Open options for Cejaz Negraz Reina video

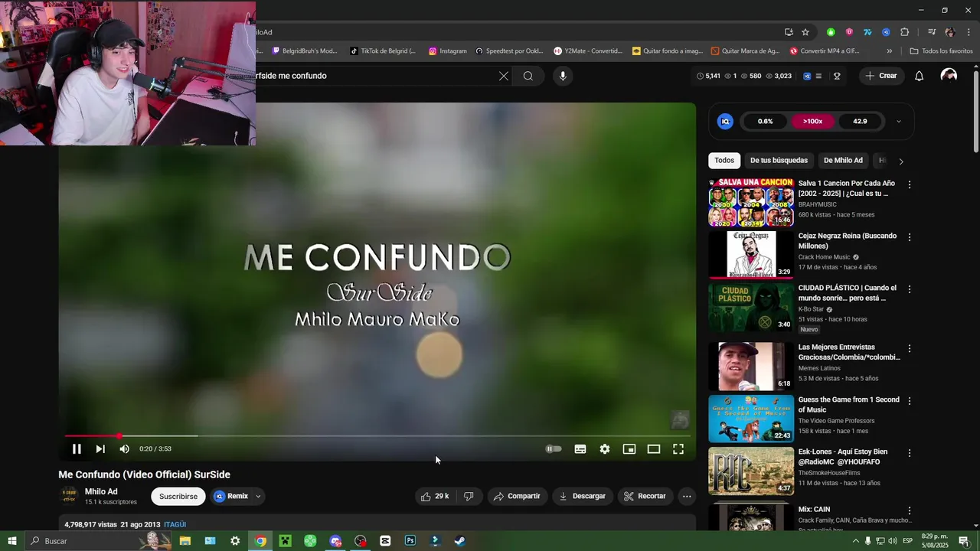(910, 237)
